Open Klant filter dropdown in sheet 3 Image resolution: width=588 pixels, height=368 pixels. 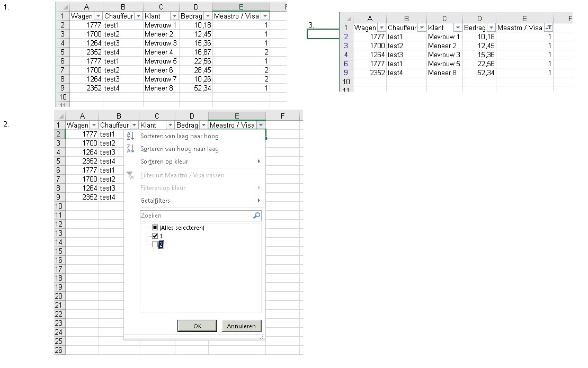click(458, 28)
